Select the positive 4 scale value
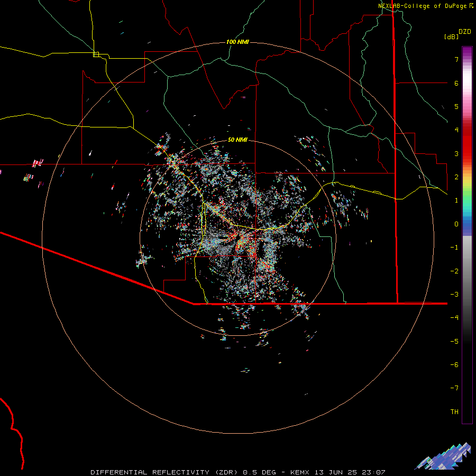 coord(456,130)
